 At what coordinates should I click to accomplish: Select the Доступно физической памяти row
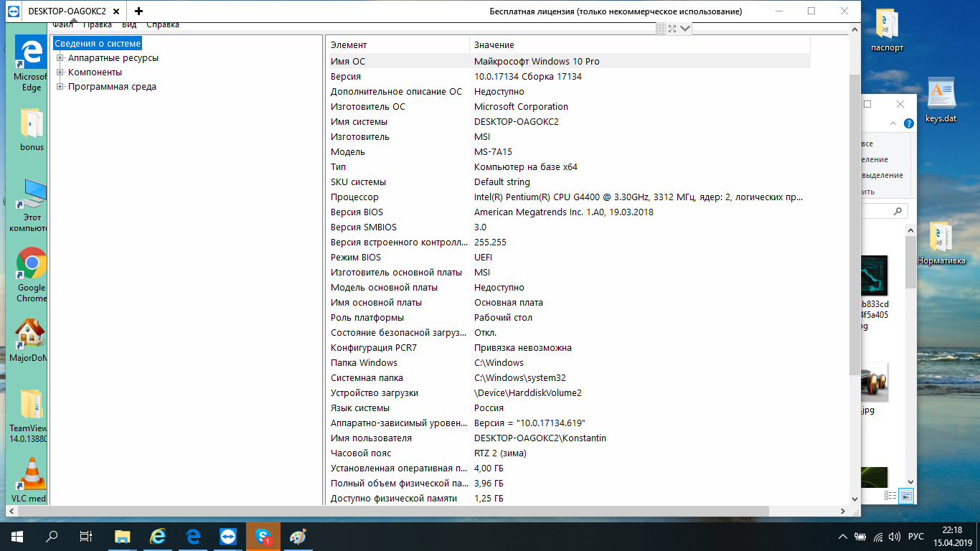(x=570, y=498)
